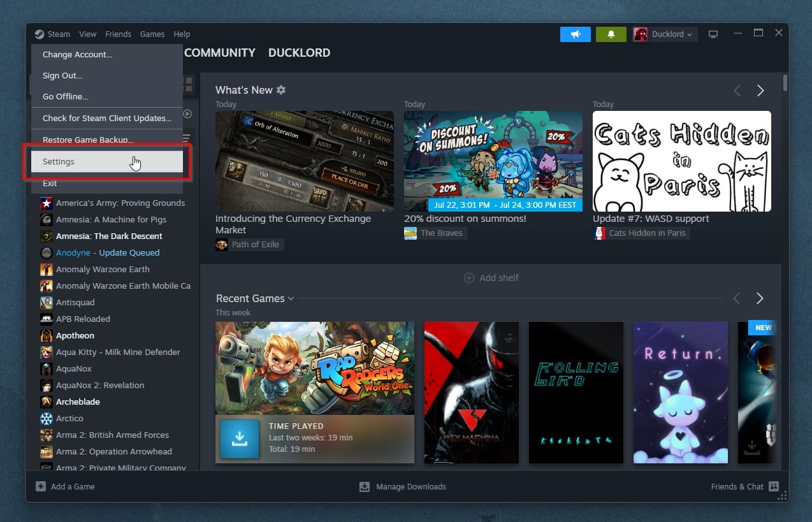Select Anomaly Warzone Earth in library

[103, 270]
